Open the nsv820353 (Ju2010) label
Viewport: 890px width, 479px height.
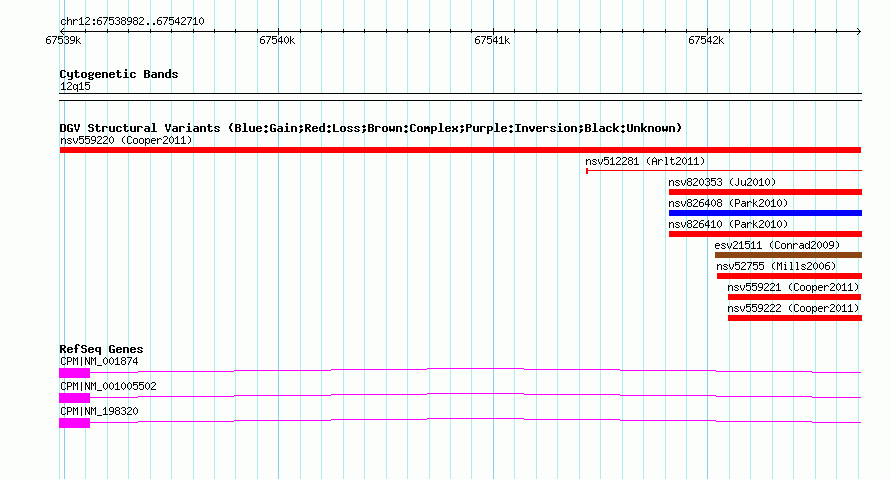click(722, 182)
